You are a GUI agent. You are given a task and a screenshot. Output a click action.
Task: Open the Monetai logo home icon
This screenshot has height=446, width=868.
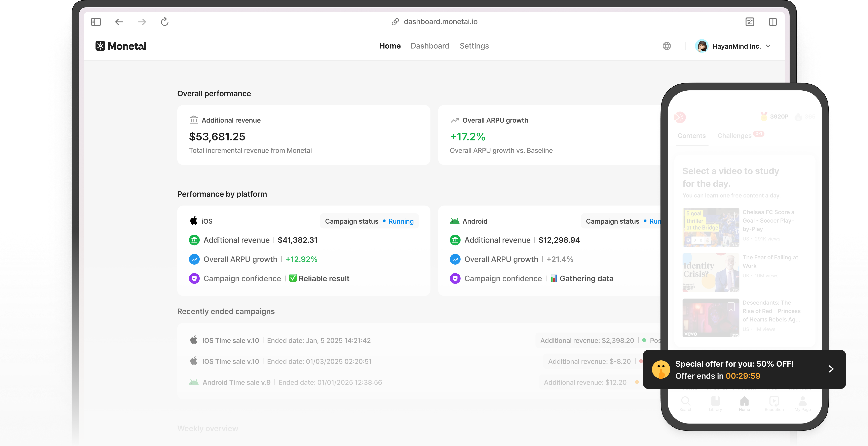pos(101,46)
